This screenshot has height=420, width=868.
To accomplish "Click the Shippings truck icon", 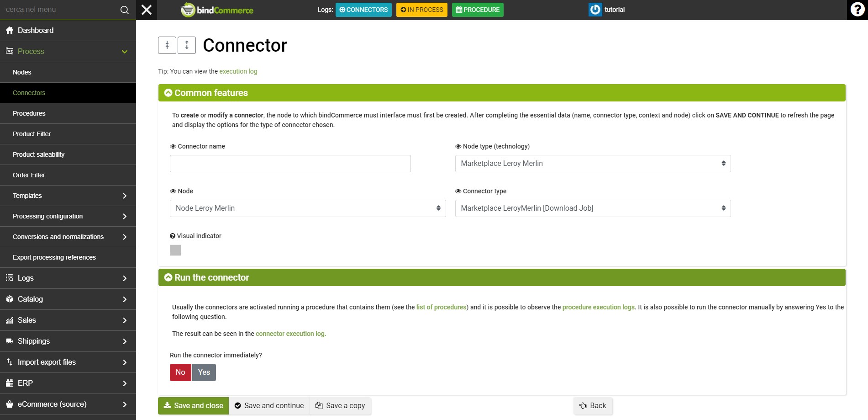I will [x=10, y=341].
